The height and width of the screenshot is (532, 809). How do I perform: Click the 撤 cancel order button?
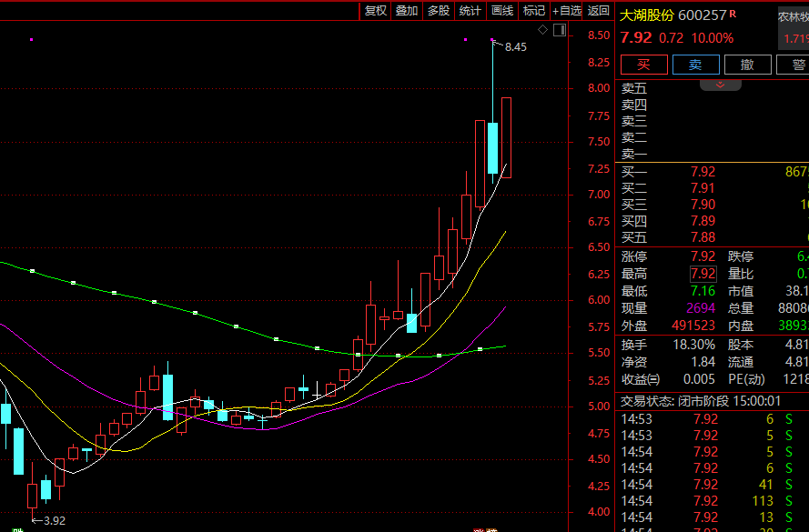(x=748, y=65)
